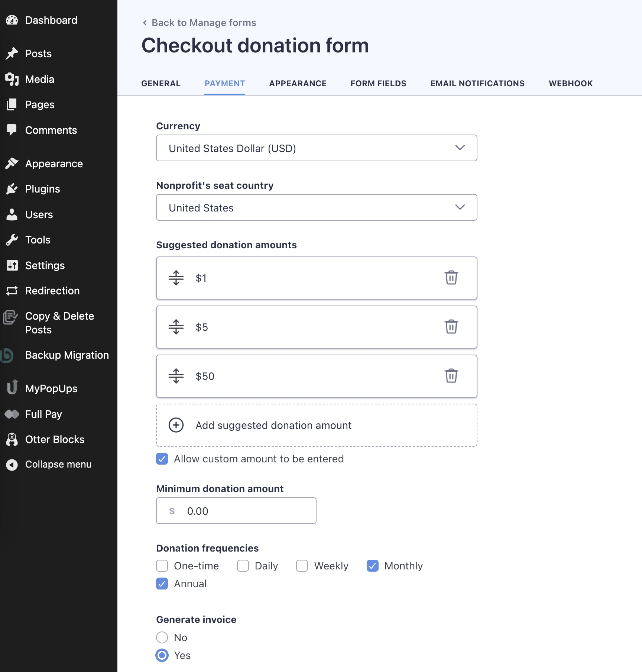Go back to Manage forms

pos(200,23)
